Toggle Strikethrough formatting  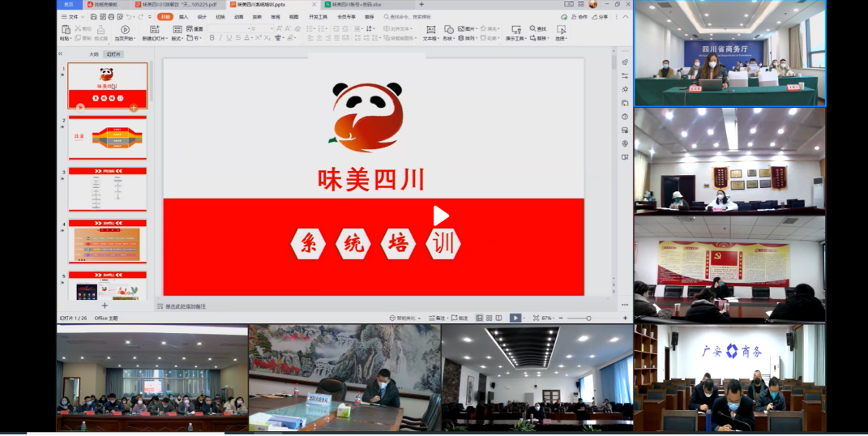click(238, 38)
